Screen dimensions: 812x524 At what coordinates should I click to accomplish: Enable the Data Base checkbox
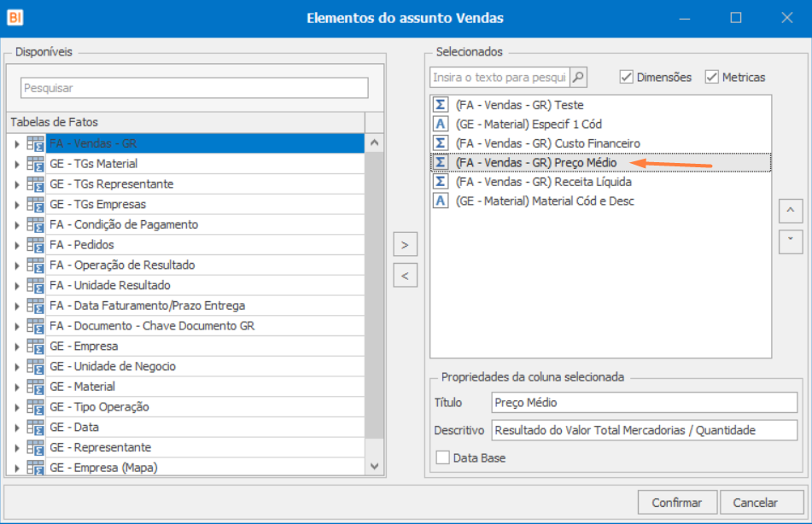[x=442, y=457]
